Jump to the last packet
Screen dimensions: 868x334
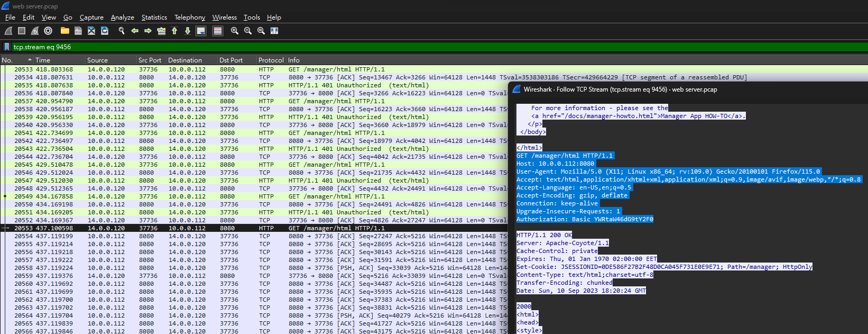click(x=188, y=31)
